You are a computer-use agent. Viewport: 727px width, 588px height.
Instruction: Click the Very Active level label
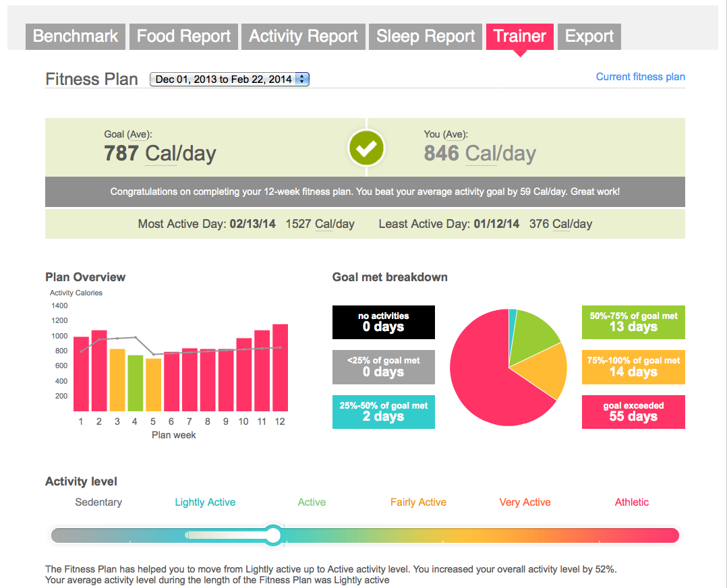point(525,502)
